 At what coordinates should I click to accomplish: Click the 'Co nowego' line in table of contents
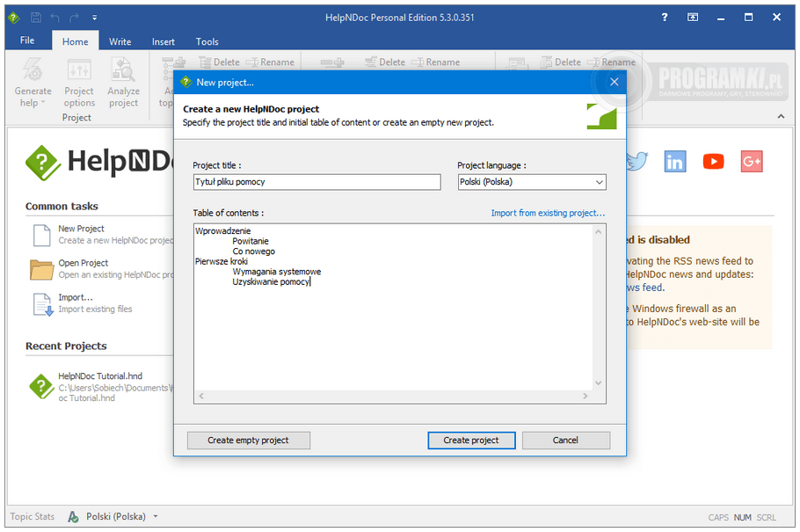253,251
